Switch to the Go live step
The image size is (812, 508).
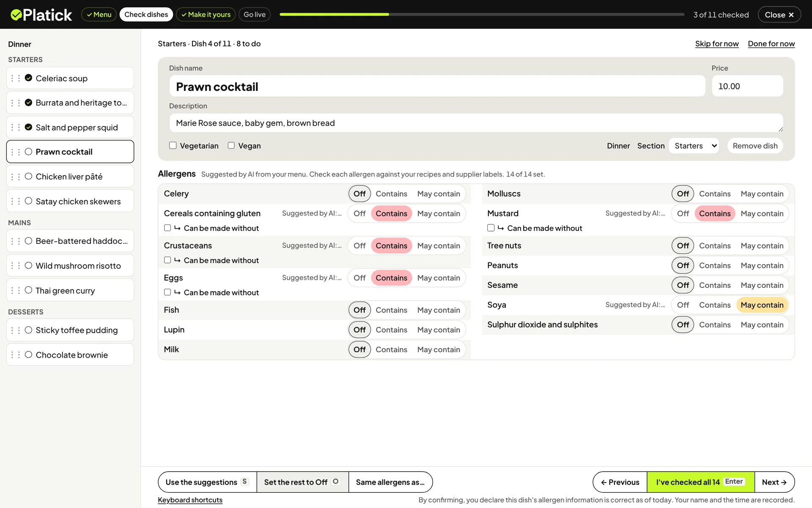tap(254, 14)
